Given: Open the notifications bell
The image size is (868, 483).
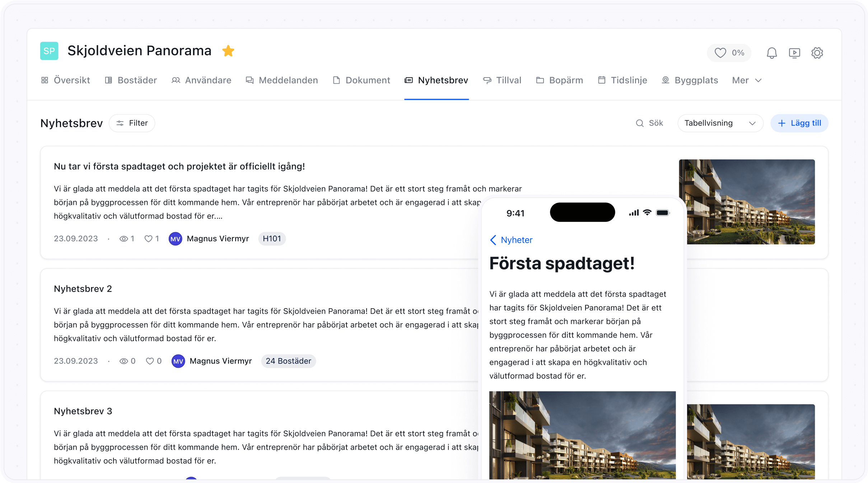Looking at the screenshot, I should 771,53.
